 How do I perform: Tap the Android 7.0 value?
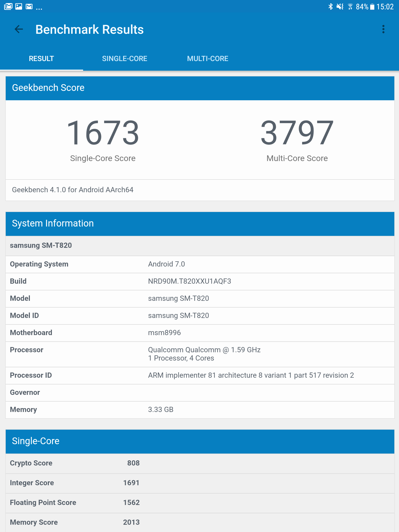tap(167, 264)
